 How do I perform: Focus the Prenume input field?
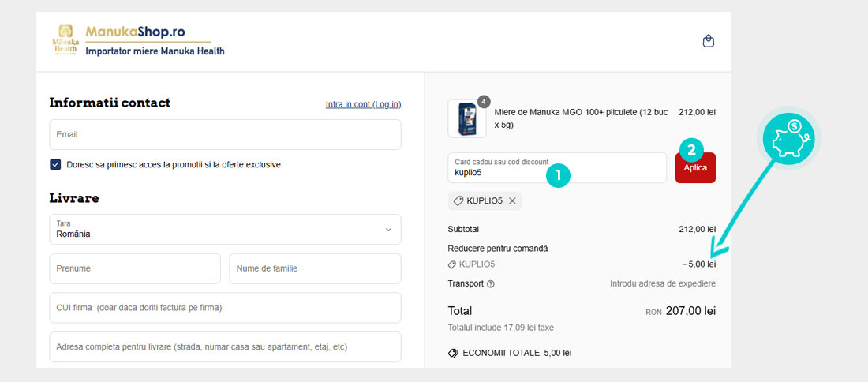(135, 268)
